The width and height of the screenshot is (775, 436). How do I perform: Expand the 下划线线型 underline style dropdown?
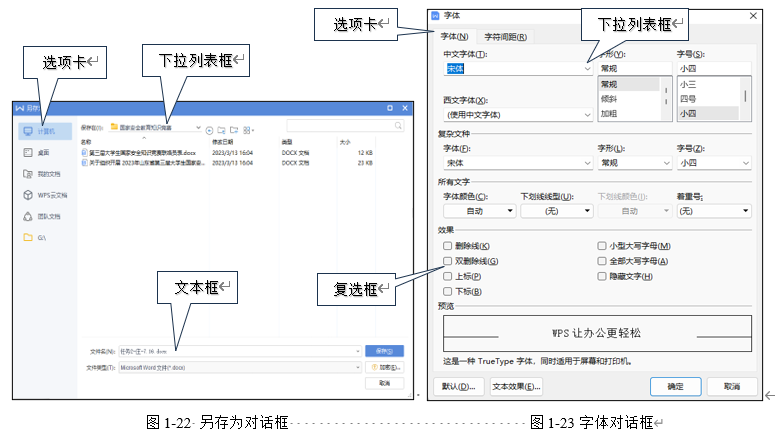(x=557, y=211)
